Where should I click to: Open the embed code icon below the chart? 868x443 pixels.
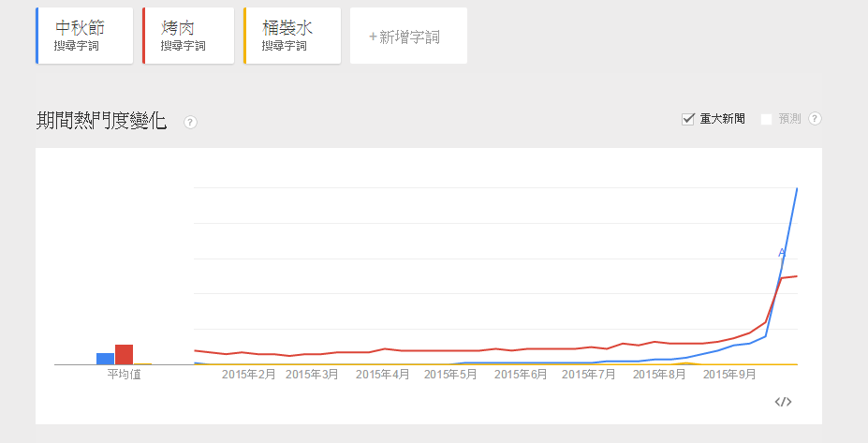point(783,402)
